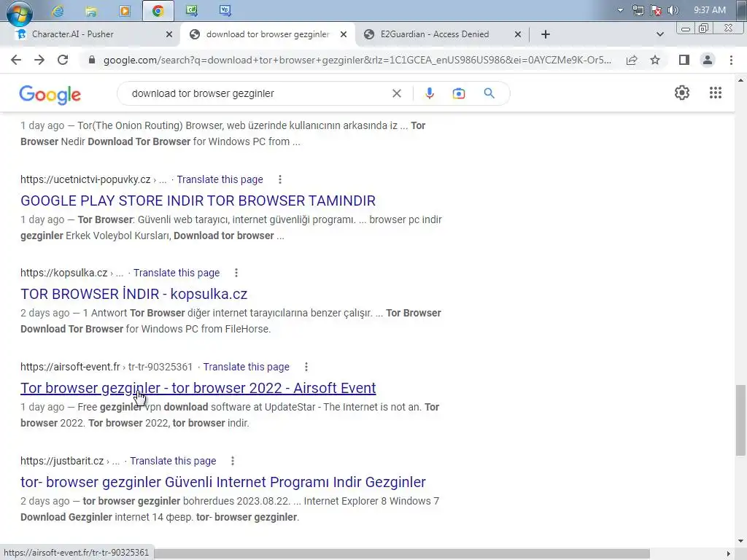Open tor- browser gezginler Güvenli Internet Programı link
The height and width of the screenshot is (560, 747).
click(x=223, y=482)
